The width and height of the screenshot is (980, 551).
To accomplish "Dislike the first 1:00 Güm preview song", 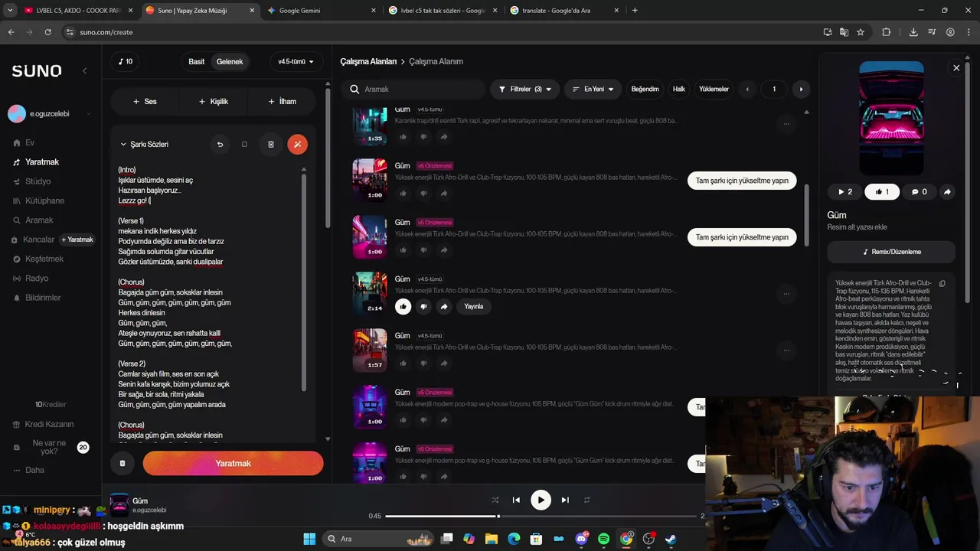I will 423,194.
